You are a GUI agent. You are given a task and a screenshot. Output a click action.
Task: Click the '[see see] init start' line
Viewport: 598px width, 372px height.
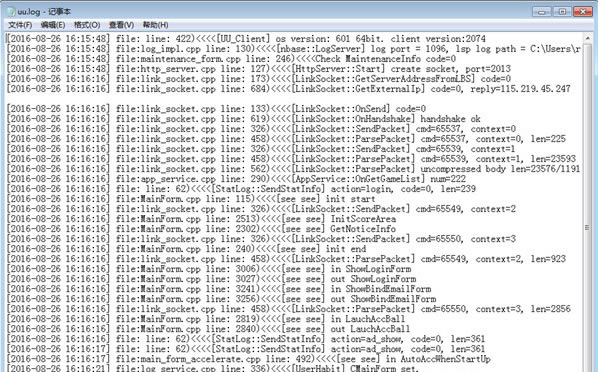[191, 199]
